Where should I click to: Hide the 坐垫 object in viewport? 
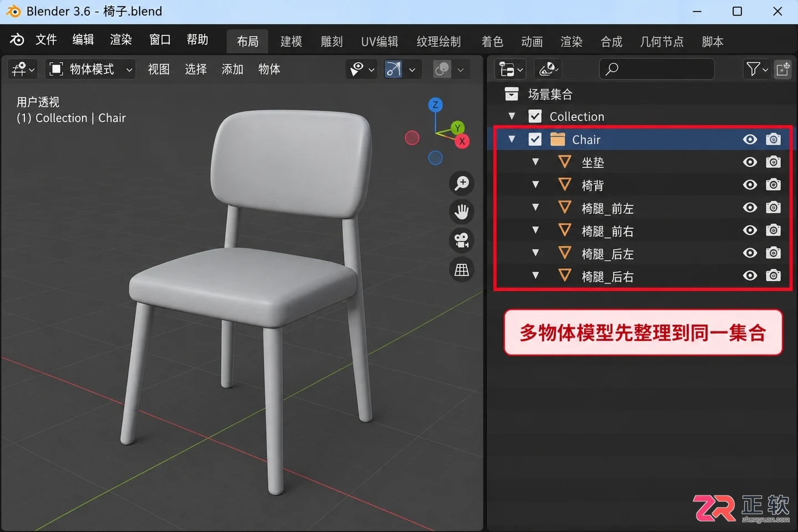(750, 162)
